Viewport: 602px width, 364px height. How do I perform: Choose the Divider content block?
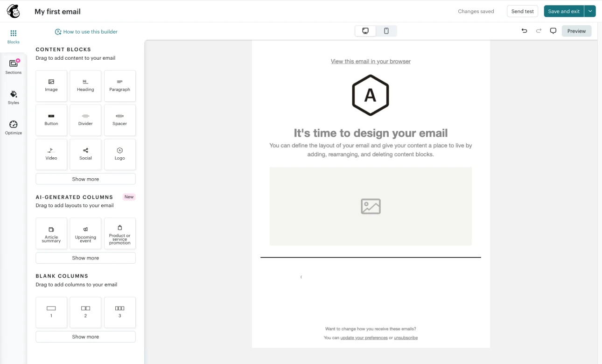coord(85,120)
